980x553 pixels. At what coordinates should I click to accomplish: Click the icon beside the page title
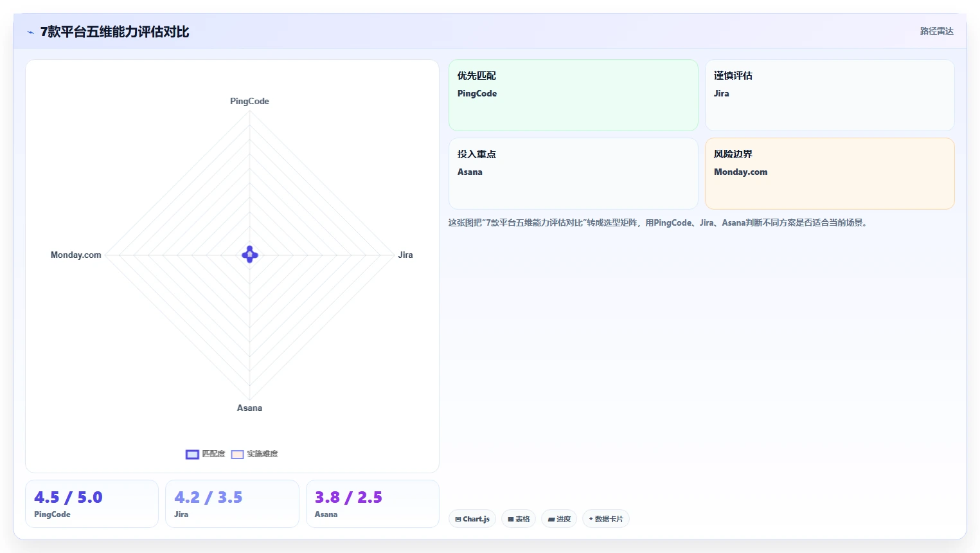[30, 32]
